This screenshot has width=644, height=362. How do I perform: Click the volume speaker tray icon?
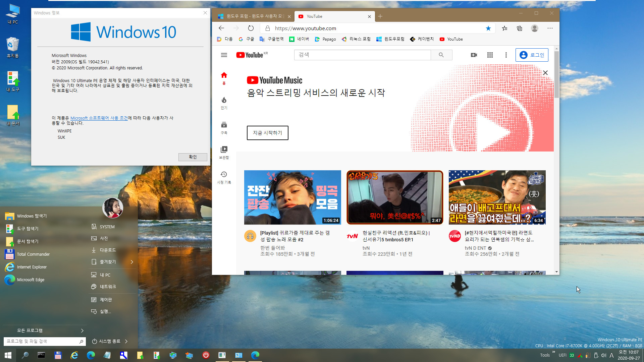(x=604, y=355)
